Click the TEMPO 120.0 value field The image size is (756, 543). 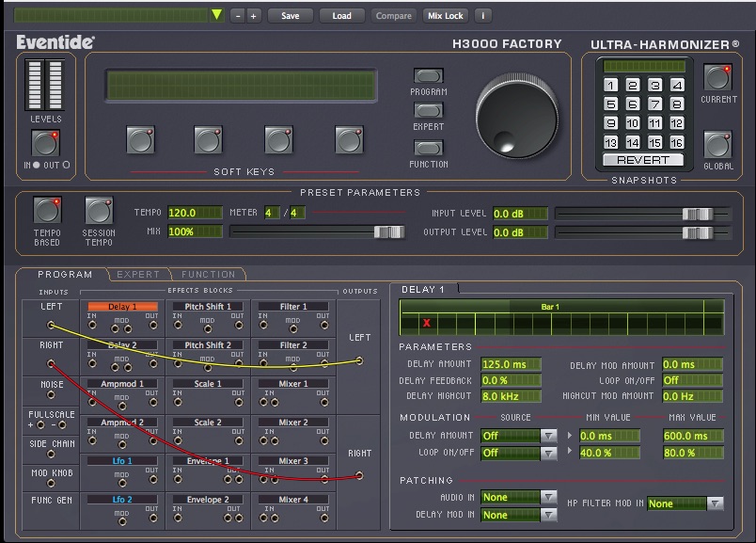pos(195,213)
